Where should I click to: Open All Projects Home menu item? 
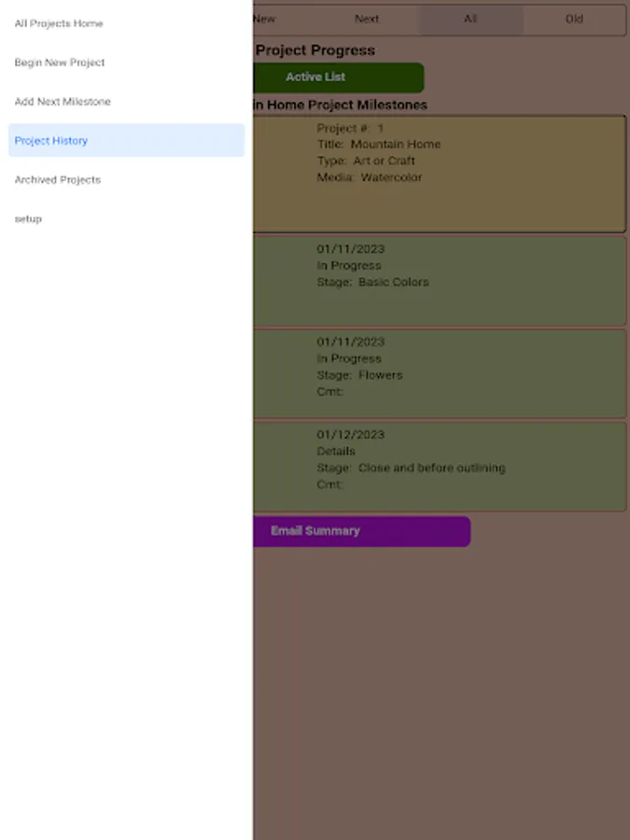click(x=126, y=23)
